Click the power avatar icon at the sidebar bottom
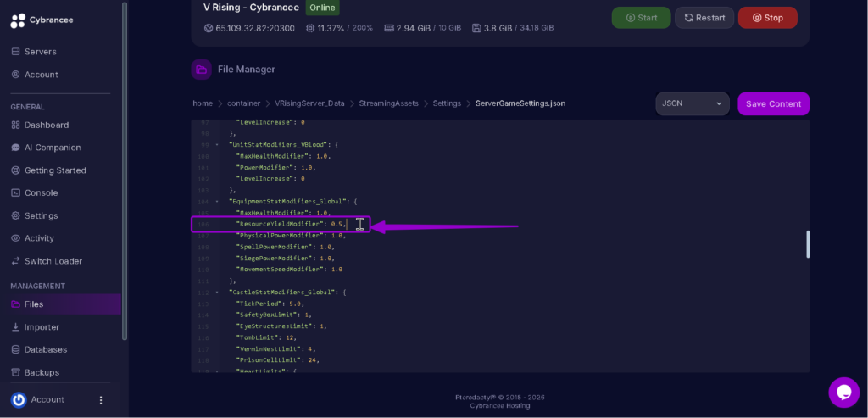Screen dimensions: 868x418 pos(19,399)
